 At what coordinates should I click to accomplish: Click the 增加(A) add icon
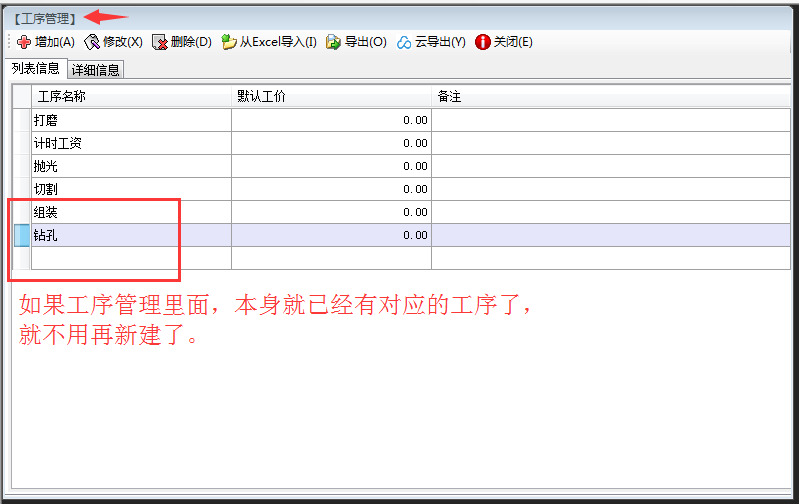click(24, 42)
